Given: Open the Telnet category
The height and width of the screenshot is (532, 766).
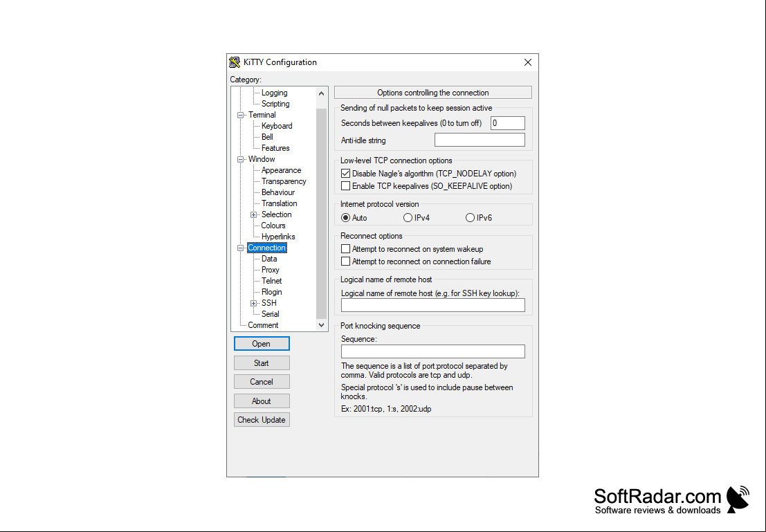Looking at the screenshot, I should [x=271, y=281].
